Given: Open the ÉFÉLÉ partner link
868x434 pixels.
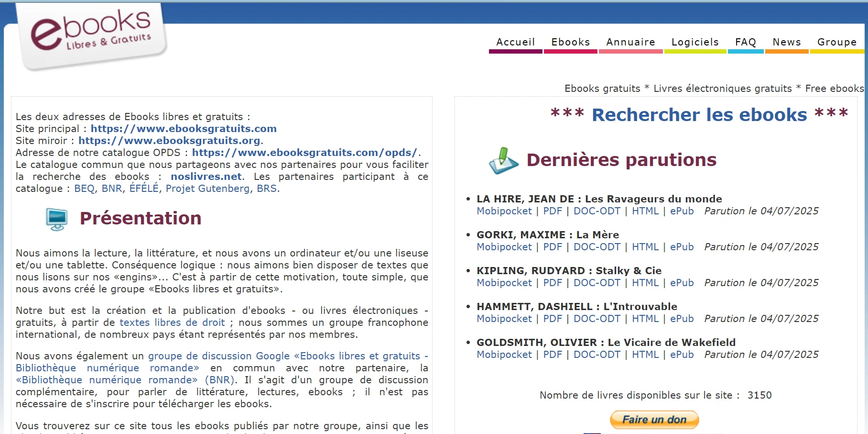Looking at the screenshot, I should (x=144, y=189).
